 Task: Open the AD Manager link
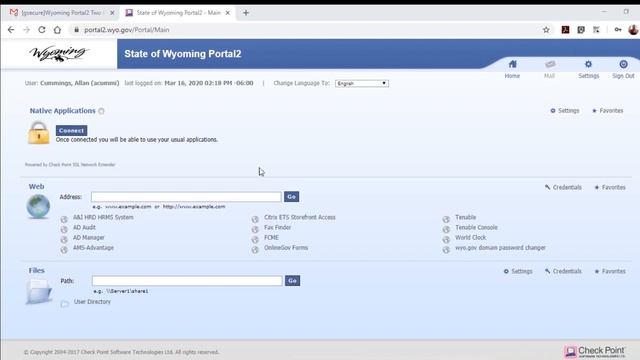coord(89,238)
